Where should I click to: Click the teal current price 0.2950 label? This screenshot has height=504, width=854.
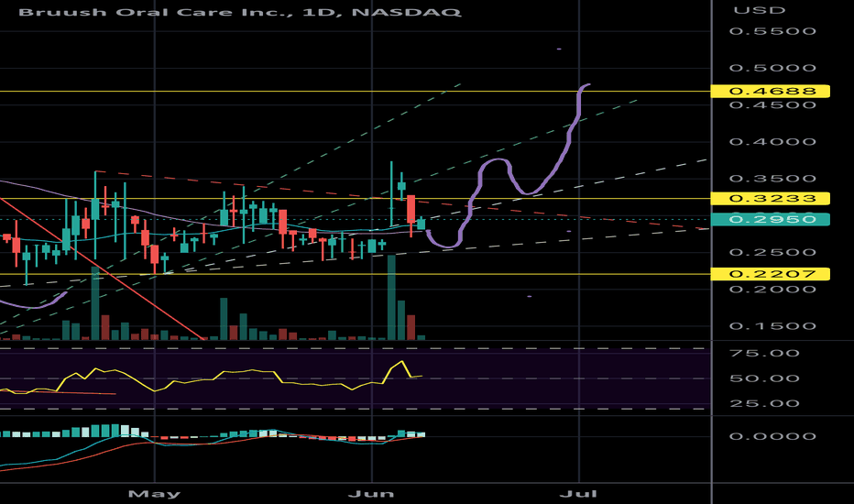click(771, 220)
